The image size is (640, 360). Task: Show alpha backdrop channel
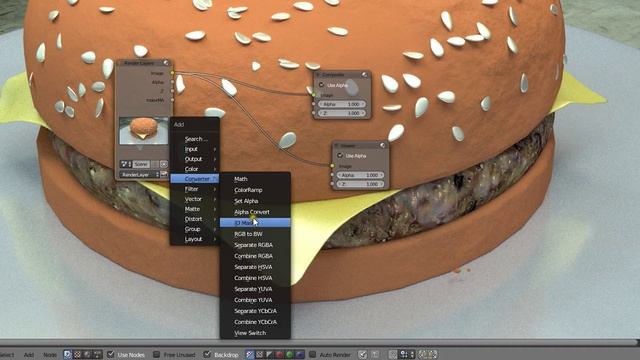tap(269, 354)
